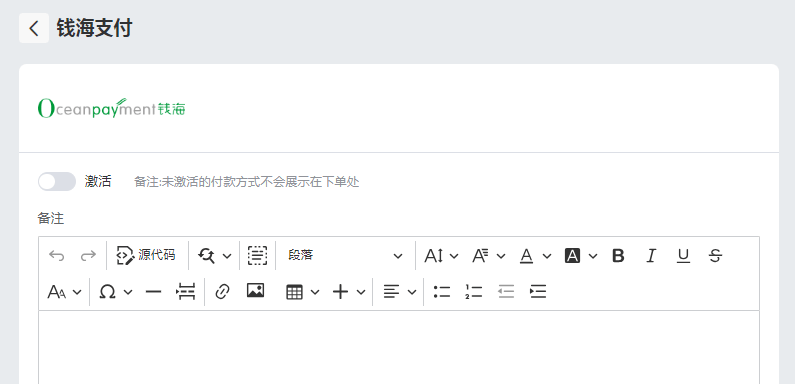Click the font background color icon
The height and width of the screenshot is (384, 795).
tap(572, 256)
